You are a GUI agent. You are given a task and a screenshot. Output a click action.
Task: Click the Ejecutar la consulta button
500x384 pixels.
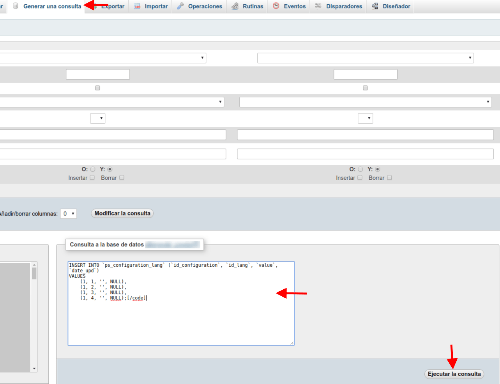454,374
